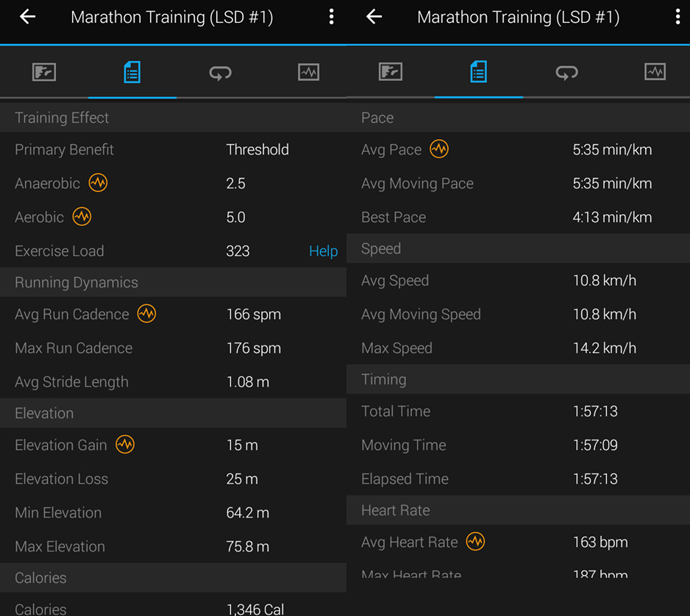The image size is (690, 616).
Task: Go back using arrow in left screen header
Action: (28, 17)
